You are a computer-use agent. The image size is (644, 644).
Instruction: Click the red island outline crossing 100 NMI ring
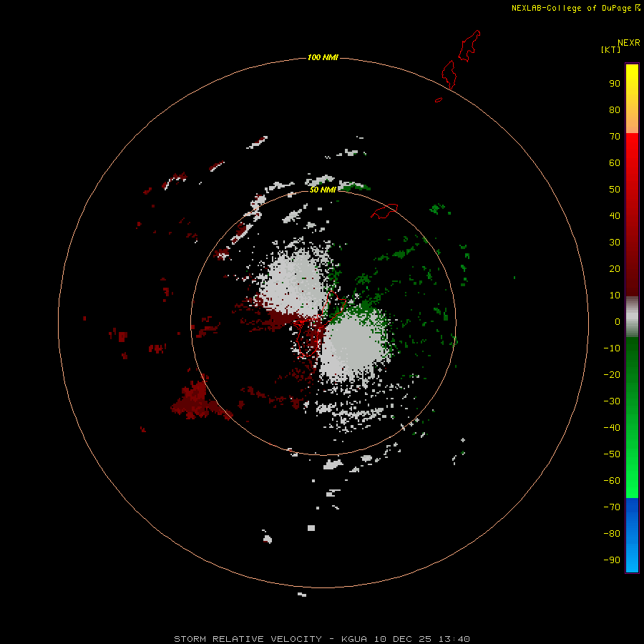[x=449, y=74]
